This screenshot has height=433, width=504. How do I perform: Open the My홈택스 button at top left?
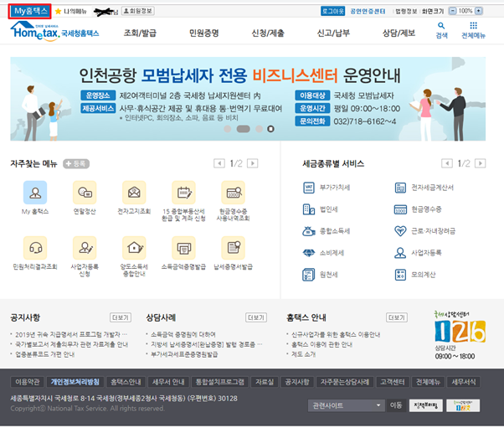(x=29, y=11)
